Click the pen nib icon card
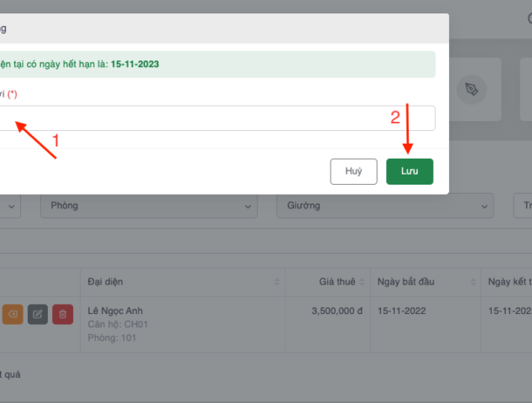Image resolution: width=532 pixels, height=403 pixels. point(472,89)
